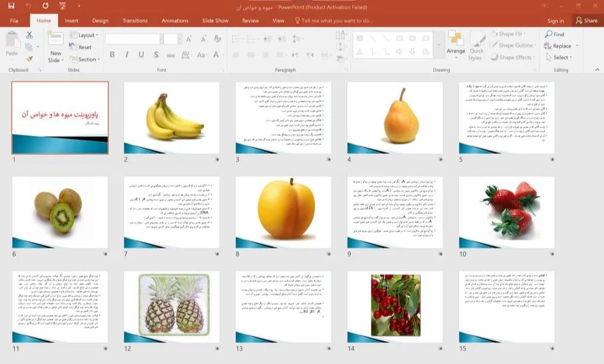The width and height of the screenshot is (604, 364).
Task: Switch to the View tab
Action: tap(278, 21)
